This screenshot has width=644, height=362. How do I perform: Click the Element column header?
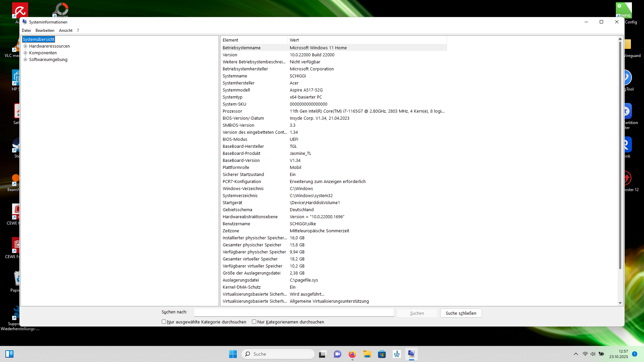(254, 40)
